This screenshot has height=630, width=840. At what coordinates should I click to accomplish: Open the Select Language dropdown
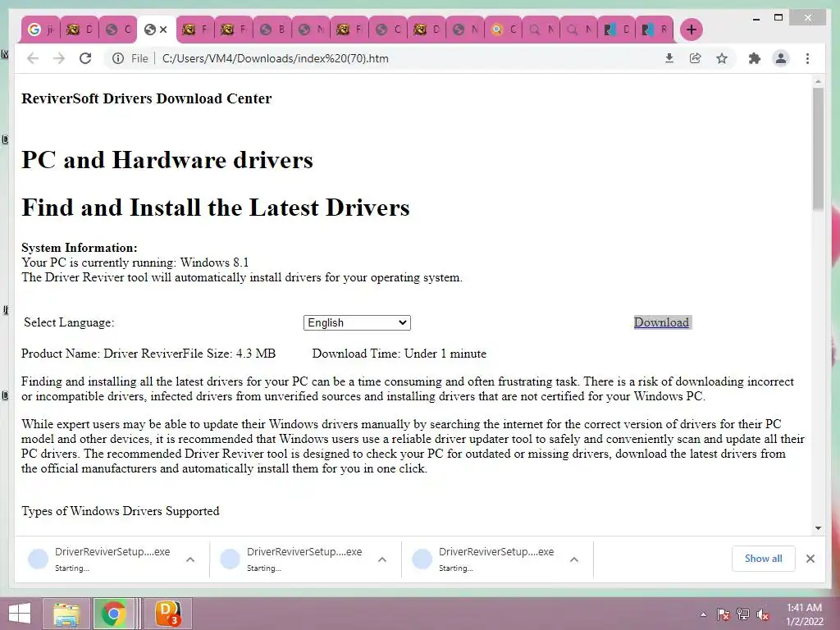point(357,322)
